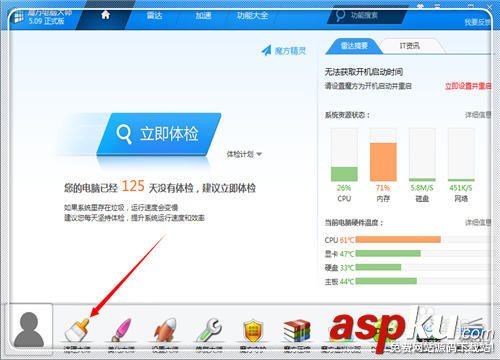
Task: Start the 立即体检 checkup button
Action: (x=159, y=134)
